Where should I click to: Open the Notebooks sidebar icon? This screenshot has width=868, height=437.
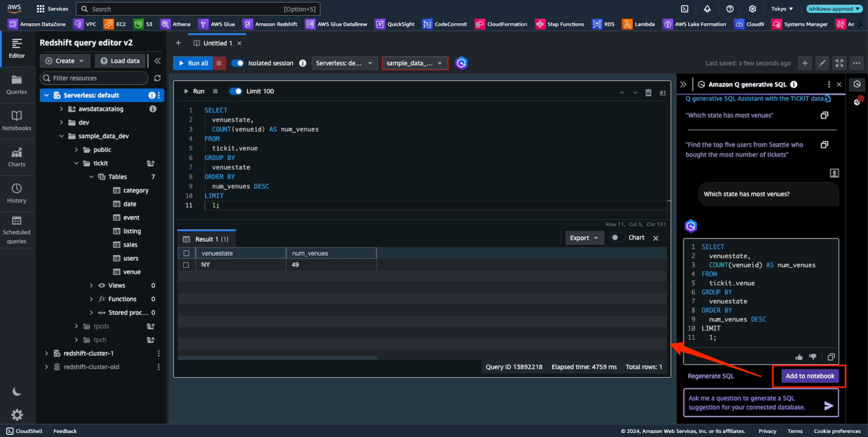tap(17, 120)
